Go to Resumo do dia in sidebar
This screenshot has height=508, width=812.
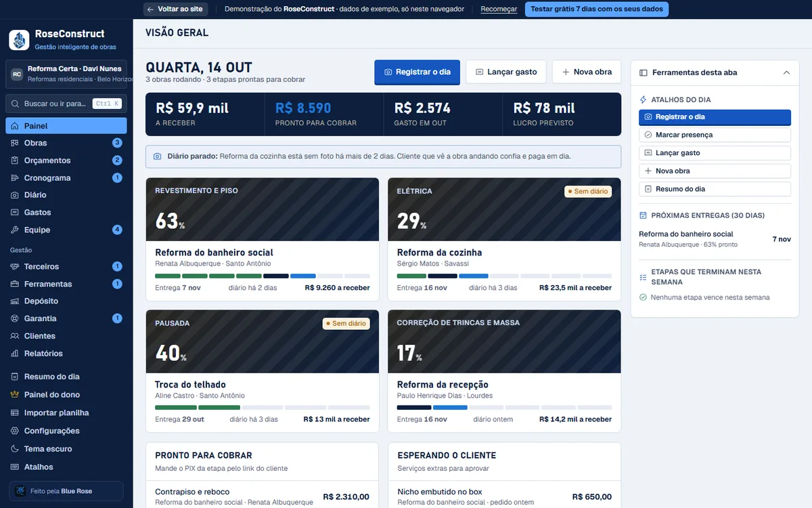coord(66,377)
